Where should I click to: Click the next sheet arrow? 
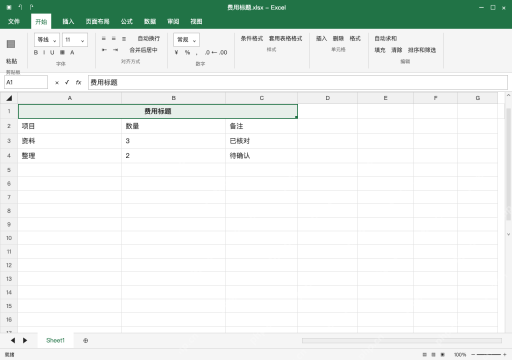[x=25, y=340]
